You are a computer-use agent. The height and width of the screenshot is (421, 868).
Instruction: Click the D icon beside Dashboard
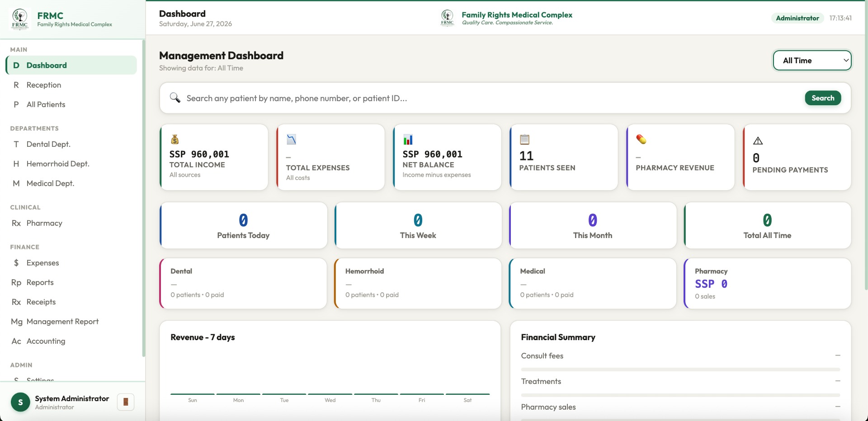pyautogui.click(x=16, y=65)
